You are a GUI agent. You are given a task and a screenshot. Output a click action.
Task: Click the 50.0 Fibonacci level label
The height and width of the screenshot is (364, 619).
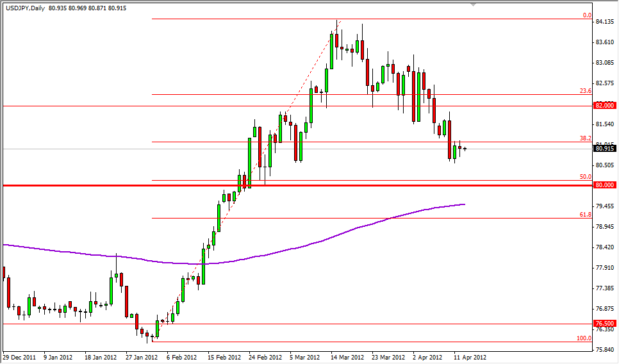coord(584,176)
